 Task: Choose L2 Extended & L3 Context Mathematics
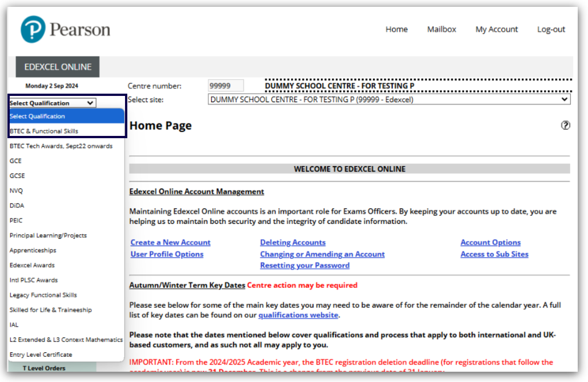67,340
